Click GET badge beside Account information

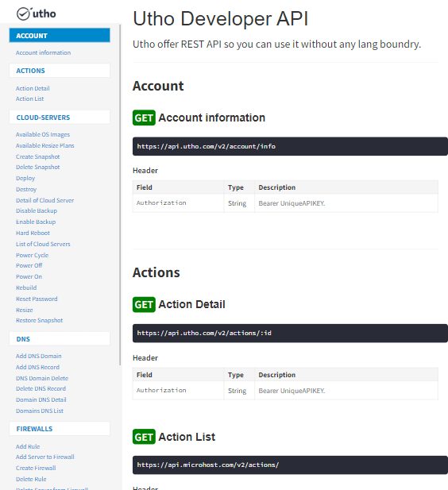click(x=144, y=118)
